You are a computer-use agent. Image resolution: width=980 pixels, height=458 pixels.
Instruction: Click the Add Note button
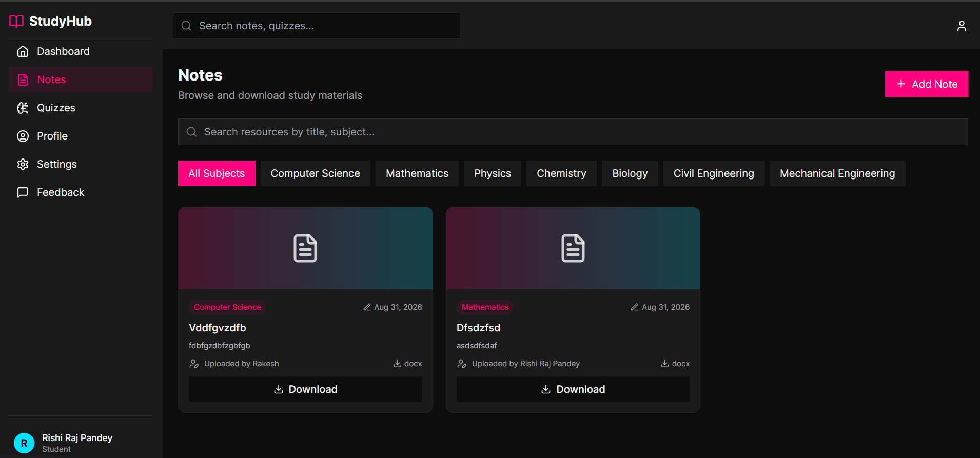(927, 84)
